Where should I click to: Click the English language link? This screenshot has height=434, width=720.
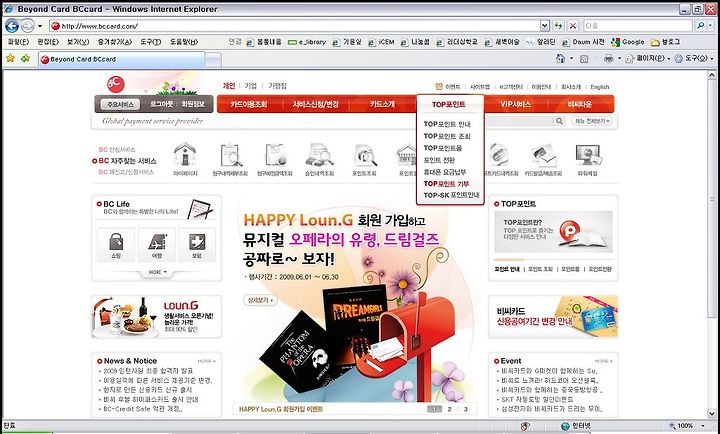click(600, 87)
